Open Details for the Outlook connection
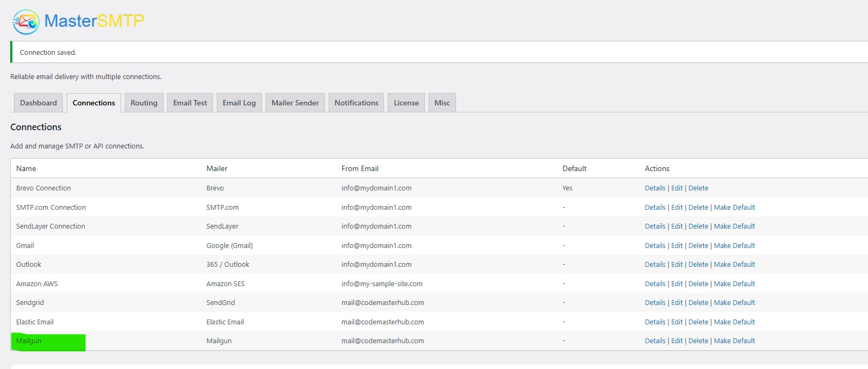This screenshot has height=369, width=868. pyautogui.click(x=654, y=265)
